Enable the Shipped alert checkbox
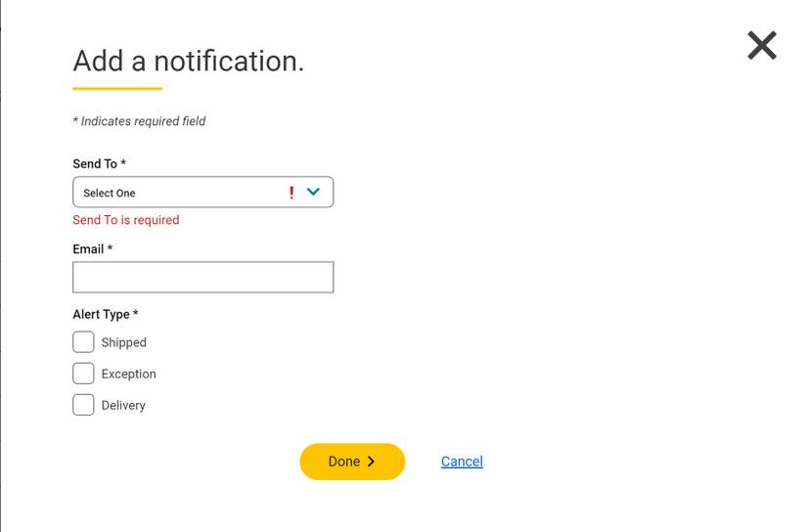Image resolution: width=807 pixels, height=532 pixels. click(83, 342)
